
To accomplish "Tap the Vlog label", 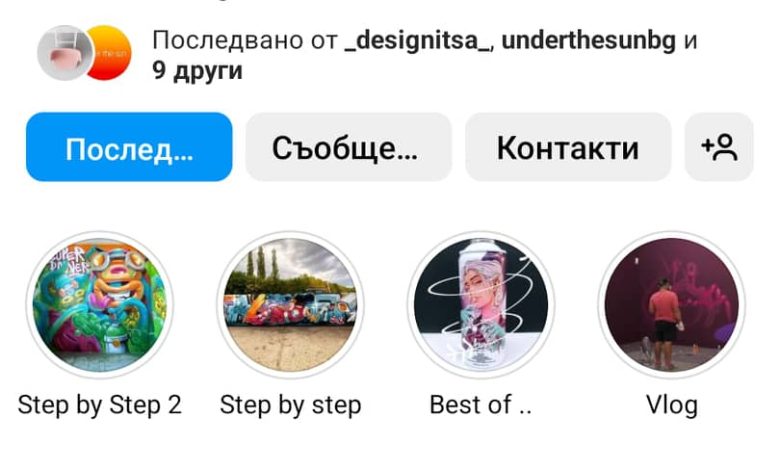I will [672, 405].
